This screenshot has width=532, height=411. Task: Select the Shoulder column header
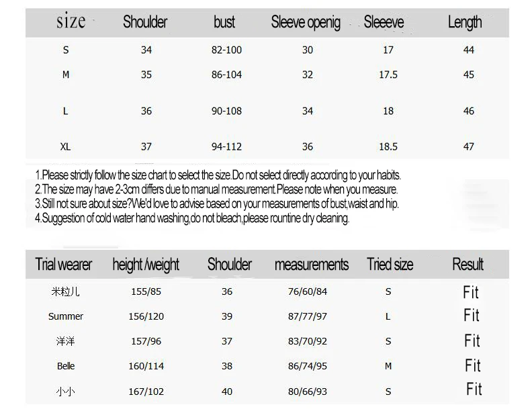click(145, 22)
